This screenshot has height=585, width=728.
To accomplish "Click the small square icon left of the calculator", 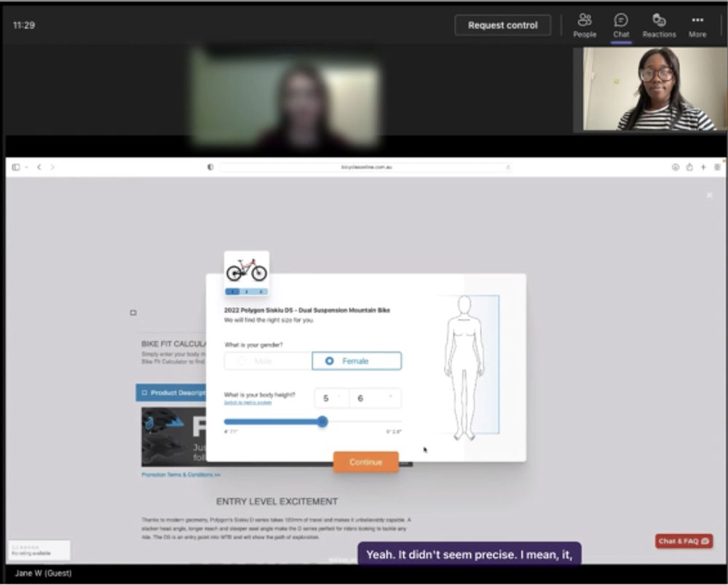I will pos(133,313).
